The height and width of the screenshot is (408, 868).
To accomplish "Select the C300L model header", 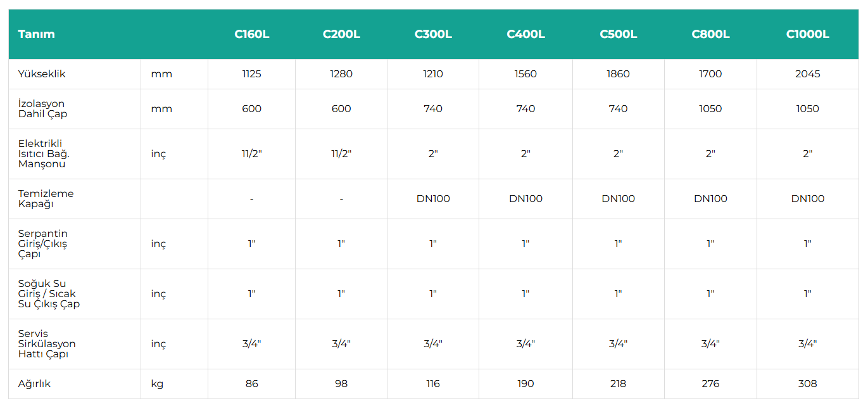I will coord(433,34).
